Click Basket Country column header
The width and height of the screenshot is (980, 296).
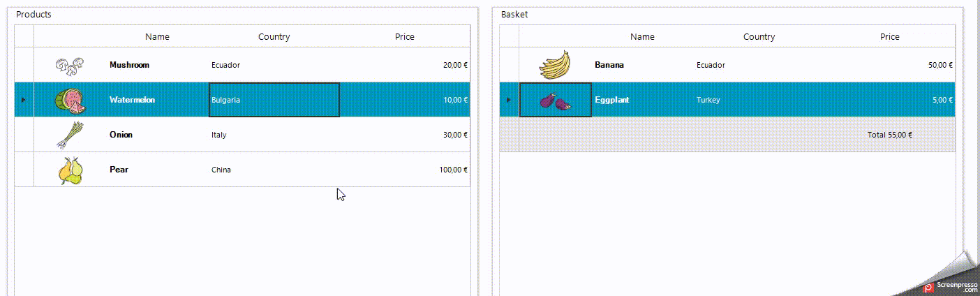pos(759,37)
